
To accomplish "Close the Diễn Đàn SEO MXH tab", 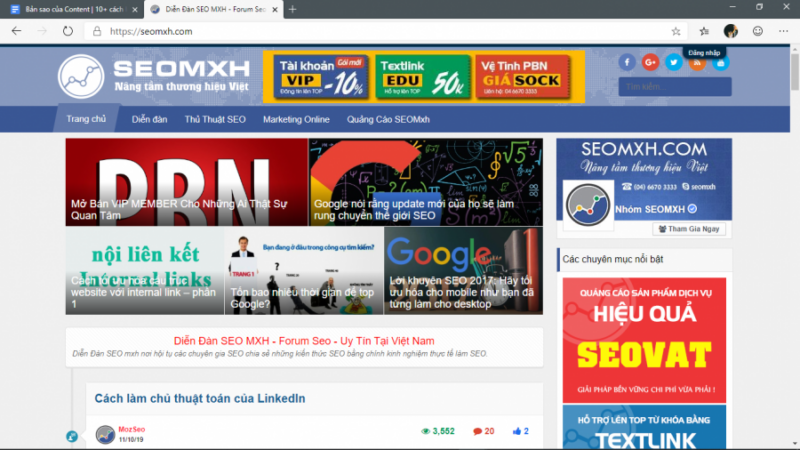I will (274, 9).
